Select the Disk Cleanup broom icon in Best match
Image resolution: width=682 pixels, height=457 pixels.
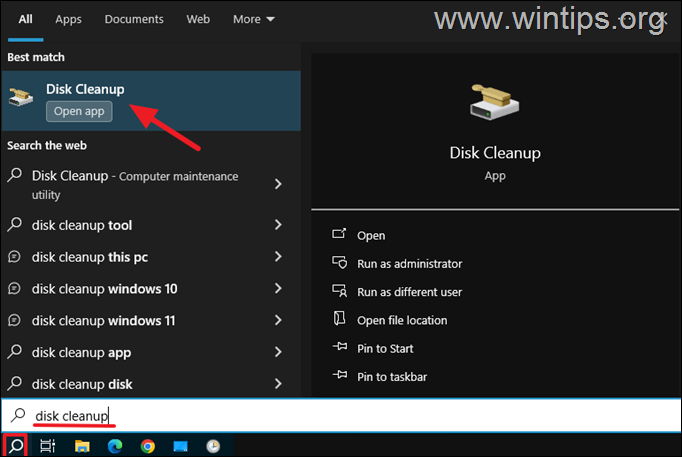21,96
